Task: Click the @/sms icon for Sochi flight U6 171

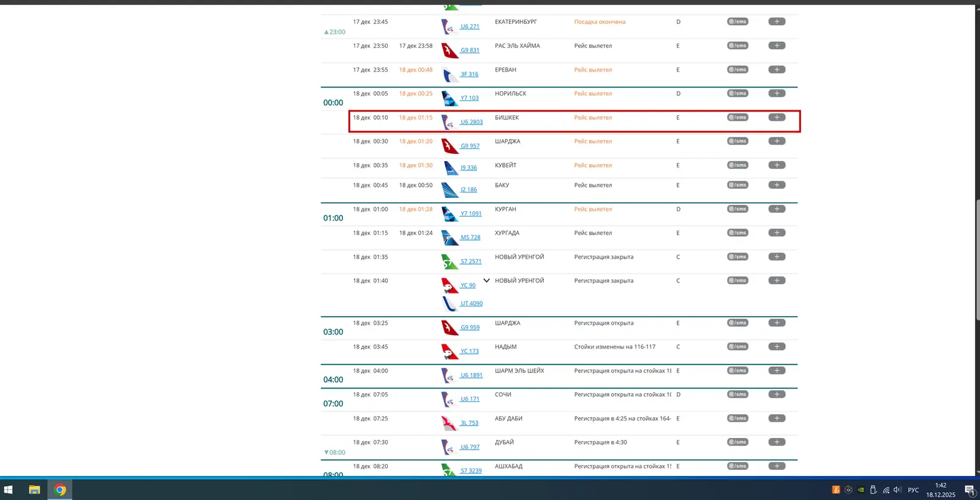Action: pos(737,395)
